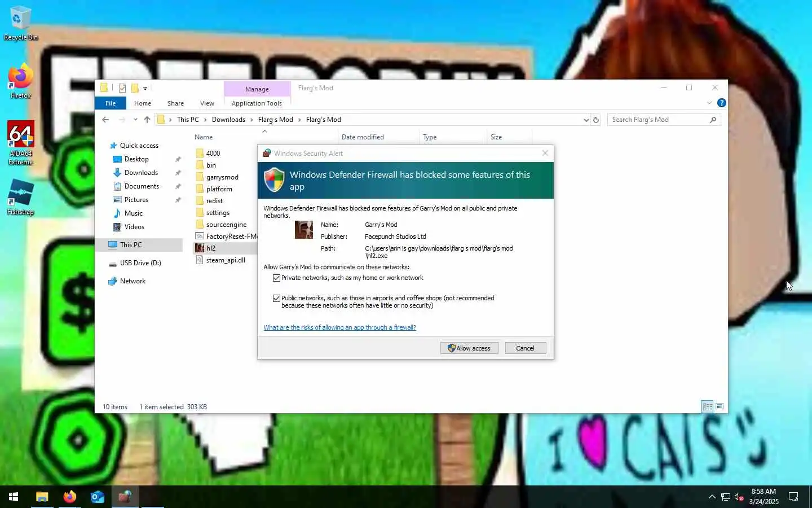Toggle Public networks checkbox

[276, 298]
